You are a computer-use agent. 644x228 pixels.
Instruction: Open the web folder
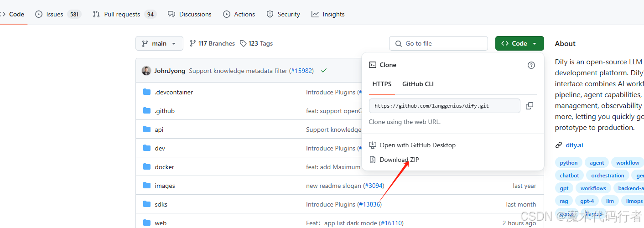(x=161, y=223)
